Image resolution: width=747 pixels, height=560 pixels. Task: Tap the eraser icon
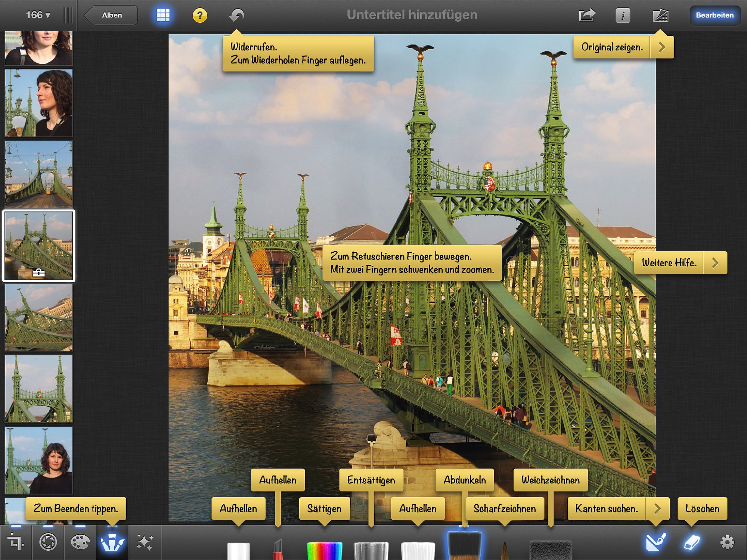click(691, 542)
